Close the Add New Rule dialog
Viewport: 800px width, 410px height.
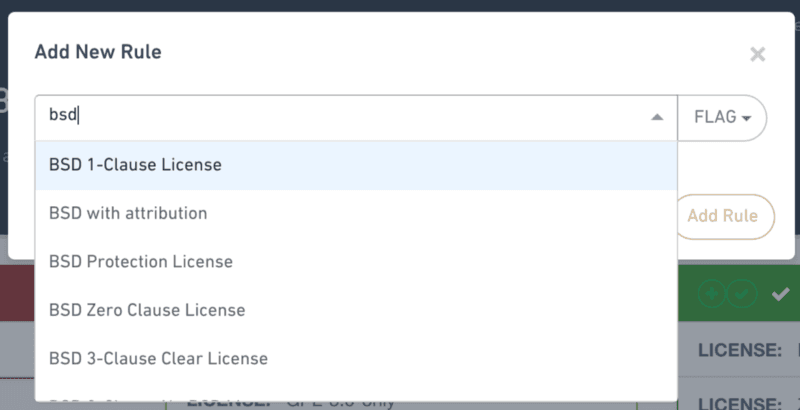[757, 54]
